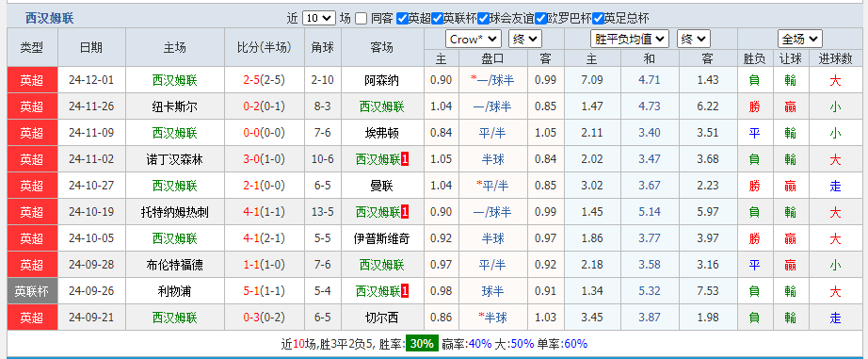Click the 英联杯 type cell on 24-09-26
The image size is (868, 359).
(33, 291)
